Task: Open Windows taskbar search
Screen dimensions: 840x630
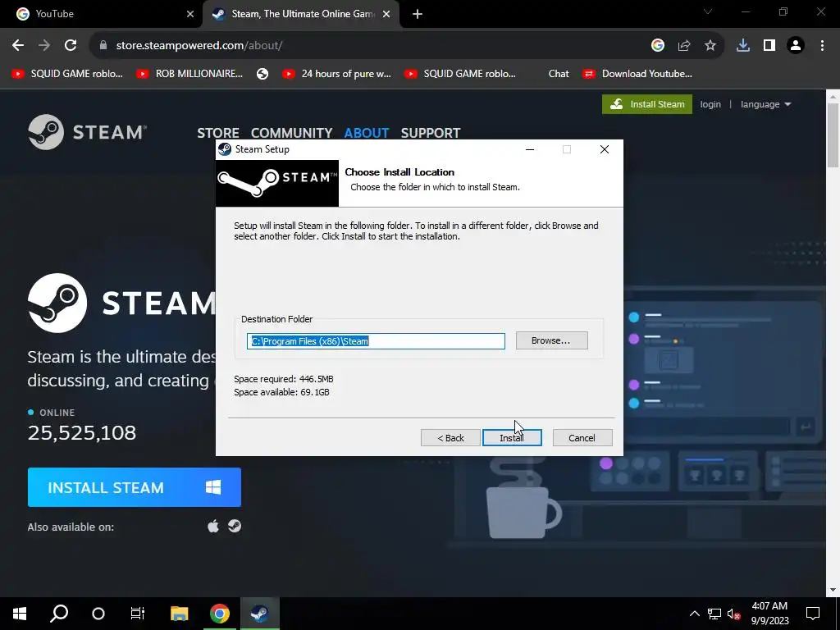Action: pos(59,614)
